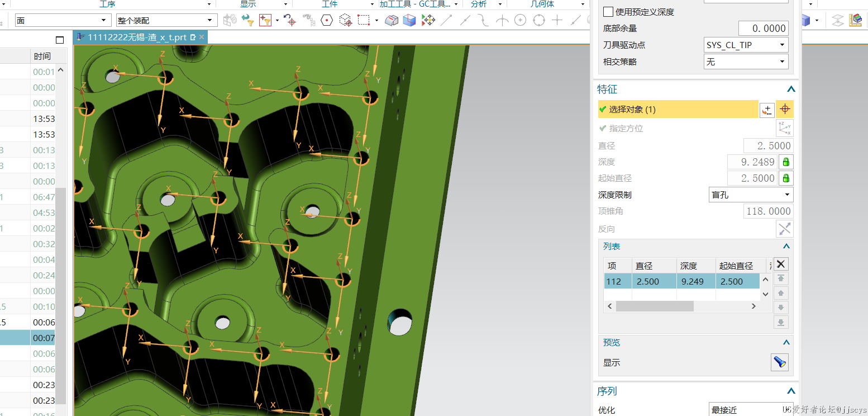Select the highlighted 00:07 time row
The image size is (868, 416).
click(27, 338)
